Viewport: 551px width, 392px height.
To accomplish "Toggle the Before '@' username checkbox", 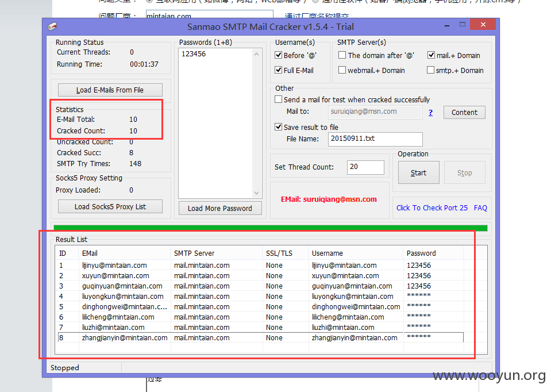I will pyautogui.click(x=278, y=55).
